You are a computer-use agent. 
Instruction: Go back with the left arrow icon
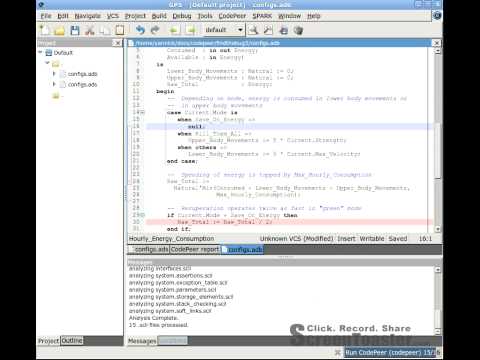coord(174,31)
